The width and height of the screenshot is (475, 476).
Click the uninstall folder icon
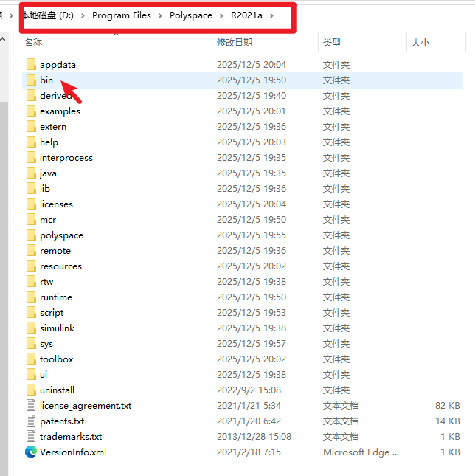click(x=31, y=390)
